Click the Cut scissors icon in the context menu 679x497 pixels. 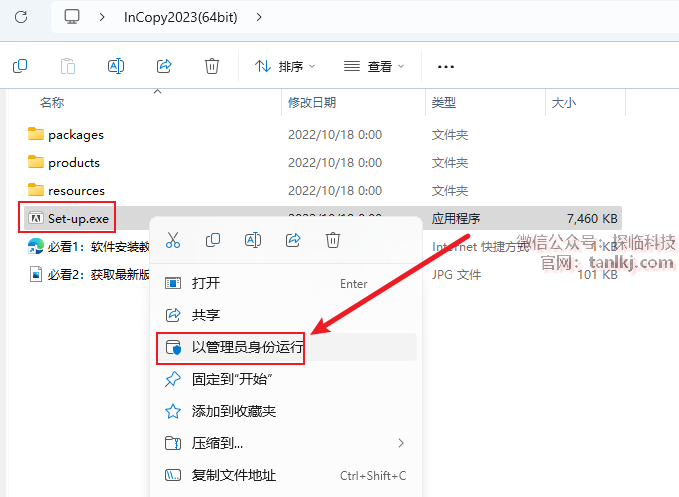pos(173,240)
